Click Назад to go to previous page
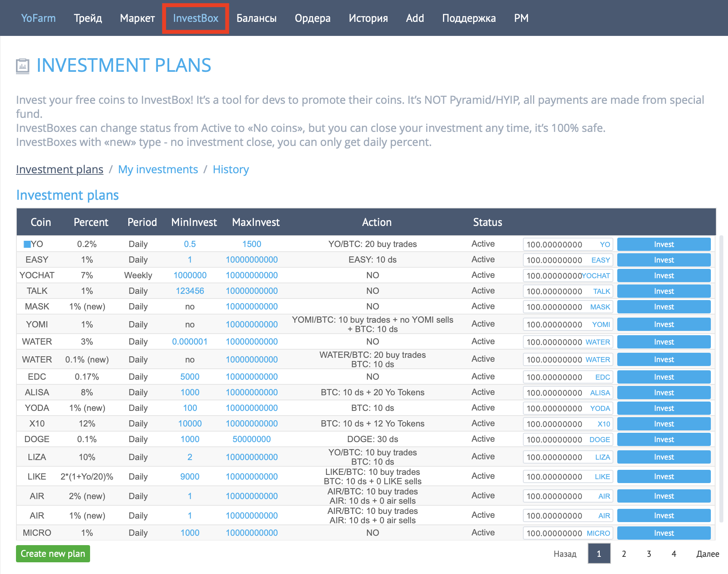728x574 pixels. (565, 554)
